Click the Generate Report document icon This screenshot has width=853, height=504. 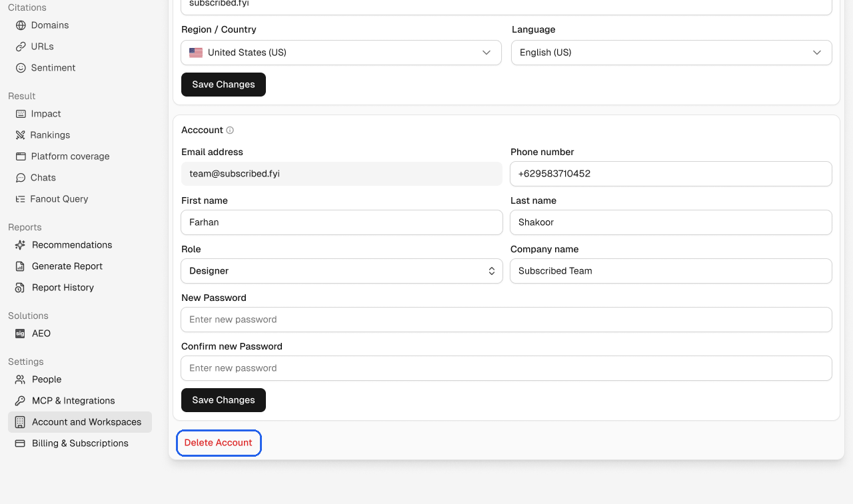point(20,266)
